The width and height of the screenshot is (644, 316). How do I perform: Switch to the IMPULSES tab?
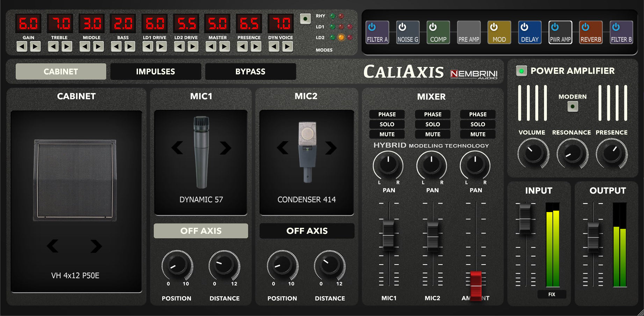pos(155,71)
